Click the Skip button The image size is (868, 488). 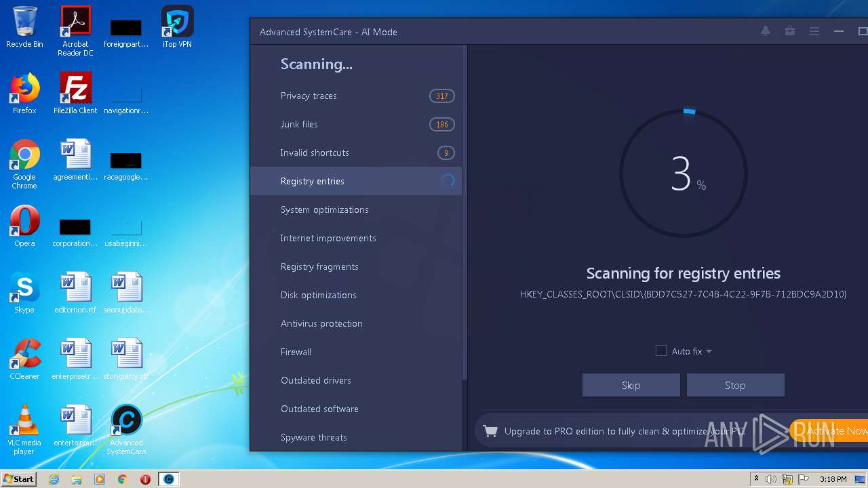coord(631,385)
